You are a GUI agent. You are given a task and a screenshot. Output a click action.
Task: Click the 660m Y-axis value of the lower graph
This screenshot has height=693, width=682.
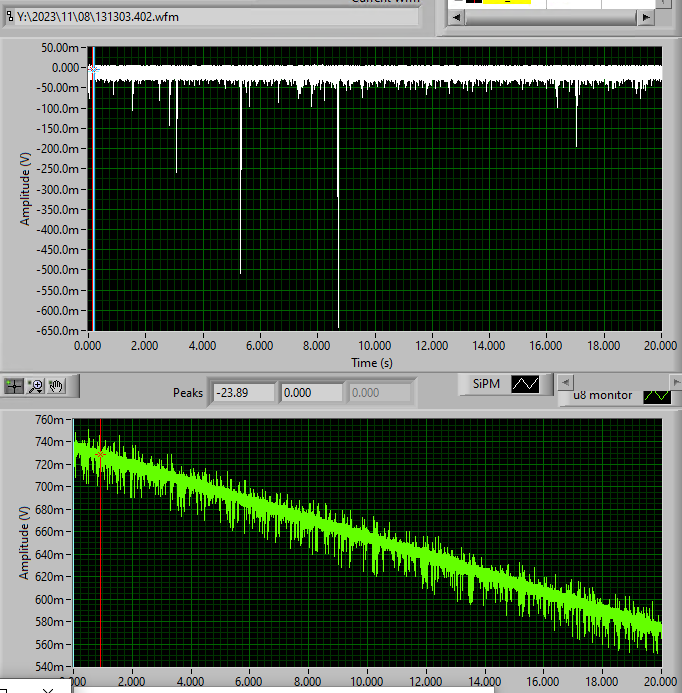click(50, 532)
